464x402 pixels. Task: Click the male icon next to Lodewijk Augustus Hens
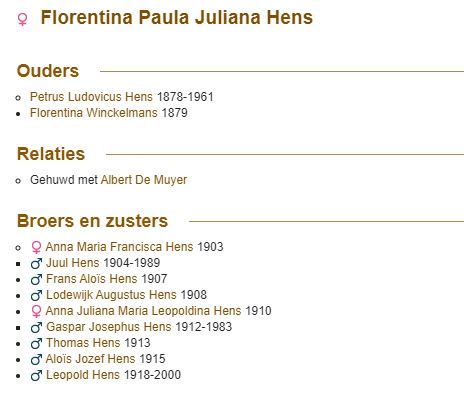(36, 295)
